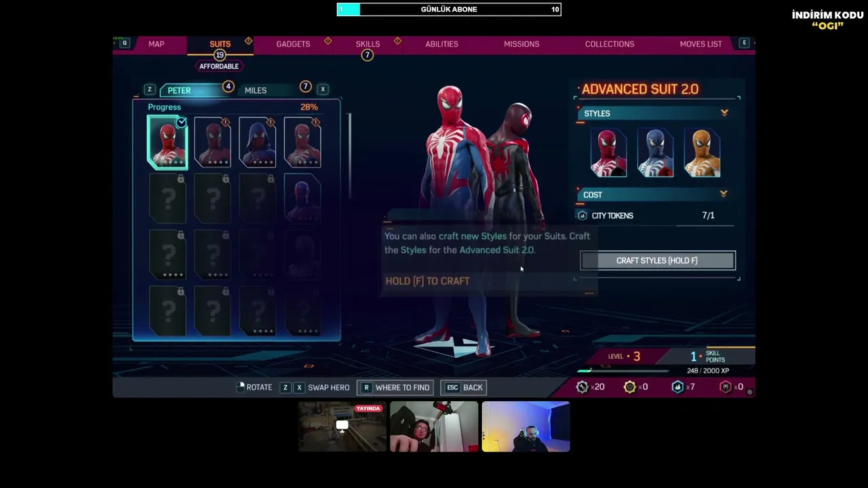Click the 7 badge under SKILLS
The height and width of the screenshot is (488, 868).
(x=367, y=55)
